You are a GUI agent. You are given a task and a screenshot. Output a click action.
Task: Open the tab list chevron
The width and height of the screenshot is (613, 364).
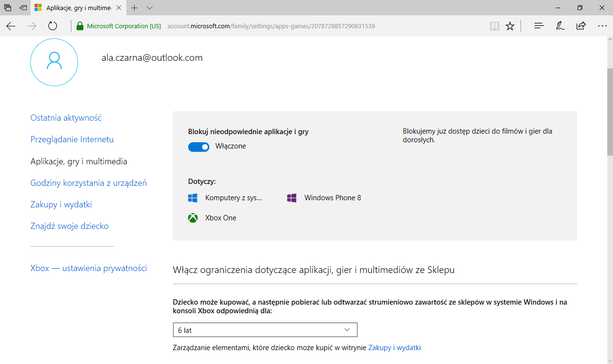pos(149,8)
